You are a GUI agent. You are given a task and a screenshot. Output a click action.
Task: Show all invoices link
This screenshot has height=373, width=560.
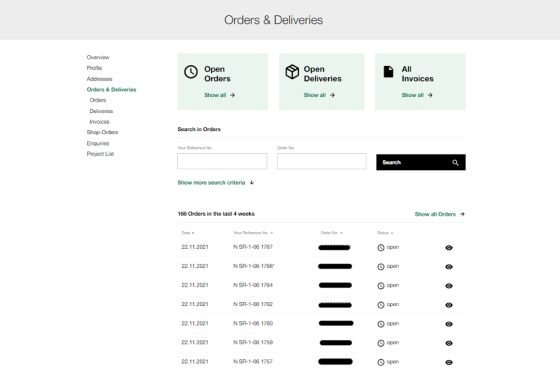click(417, 95)
